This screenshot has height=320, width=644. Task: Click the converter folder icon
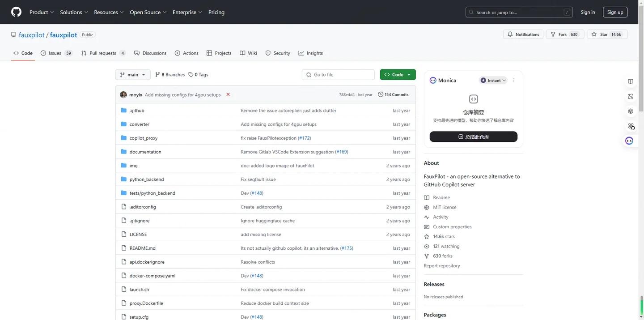coord(124,124)
